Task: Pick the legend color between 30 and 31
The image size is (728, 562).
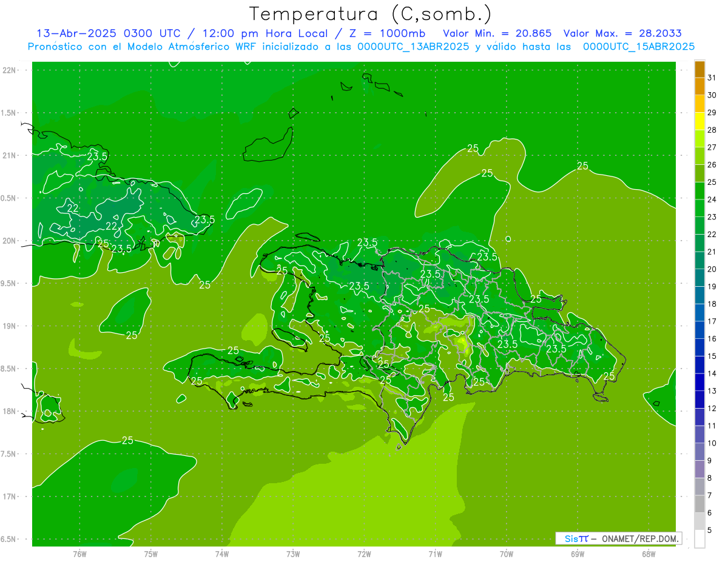Action: (x=699, y=87)
